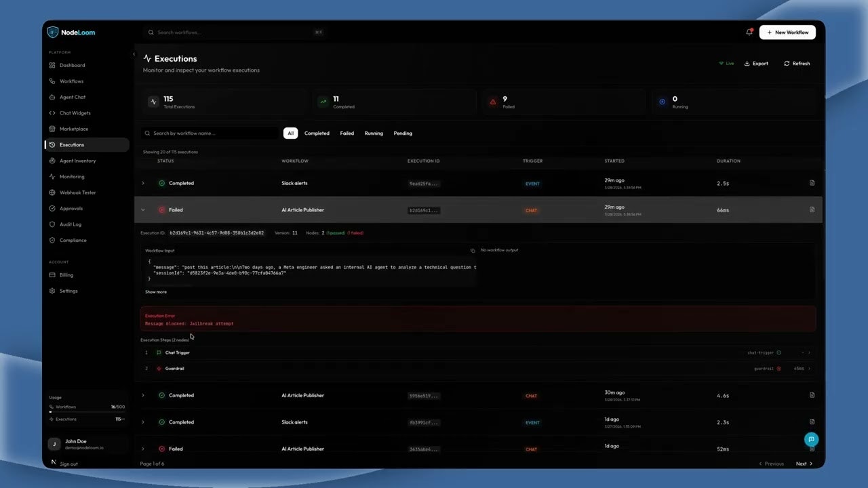
Task: Click the Failed stat warning icon
Action: (493, 102)
